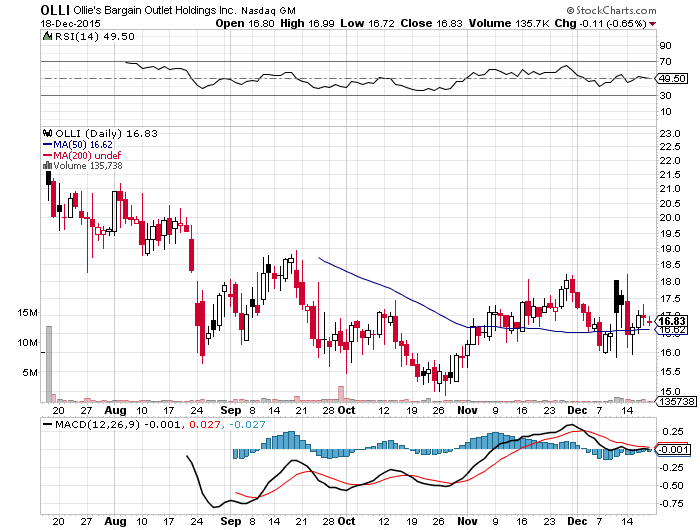Click the 30 oversold level label
The height and width of the screenshot is (530, 700).
(x=665, y=95)
